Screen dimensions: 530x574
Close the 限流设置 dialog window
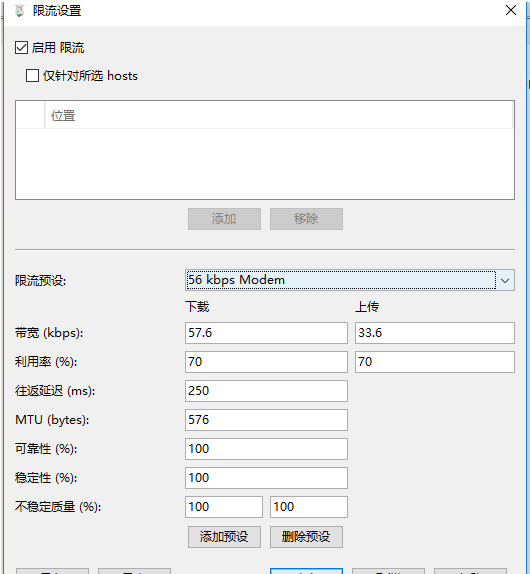pos(511,10)
